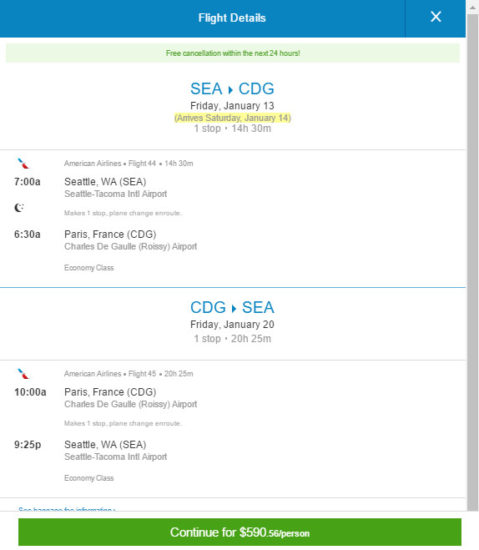
Task: Click the American Airlines logo for Flight 45
Action: coord(23,374)
